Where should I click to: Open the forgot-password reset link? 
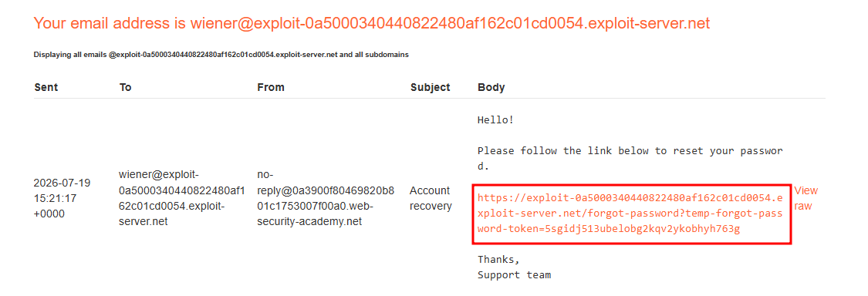pyautogui.click(x=630, y=214)
